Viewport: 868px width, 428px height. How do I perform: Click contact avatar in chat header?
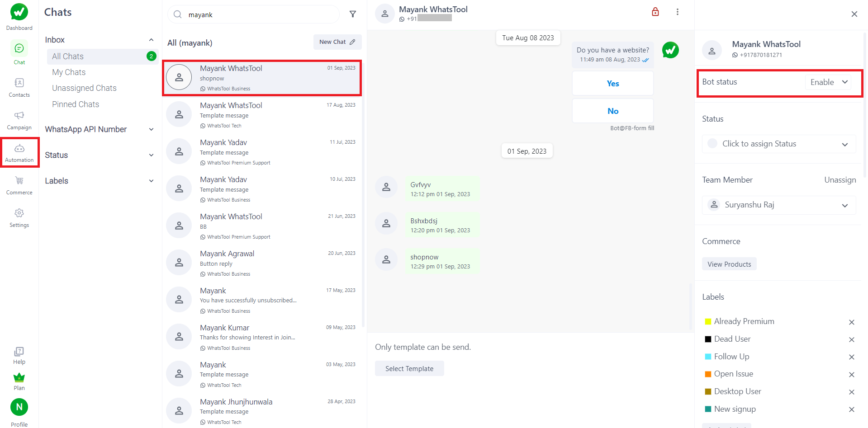click(x=384, y=14)
